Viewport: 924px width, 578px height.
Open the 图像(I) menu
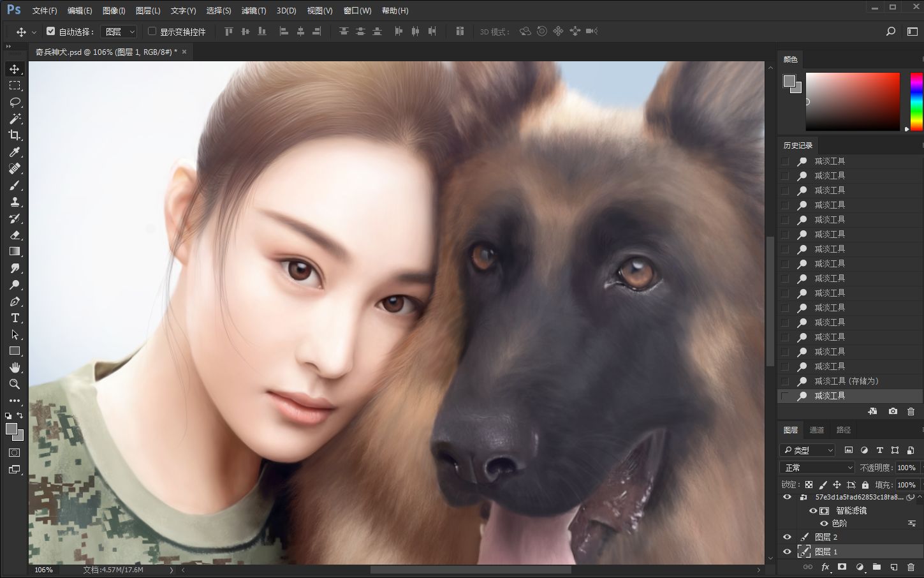(x=114, y=11)
